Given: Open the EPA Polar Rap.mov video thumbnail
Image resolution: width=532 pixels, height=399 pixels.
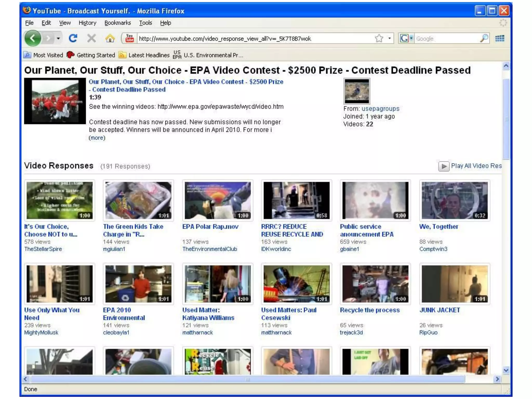Looking at the screenshot, I should 217,200.
